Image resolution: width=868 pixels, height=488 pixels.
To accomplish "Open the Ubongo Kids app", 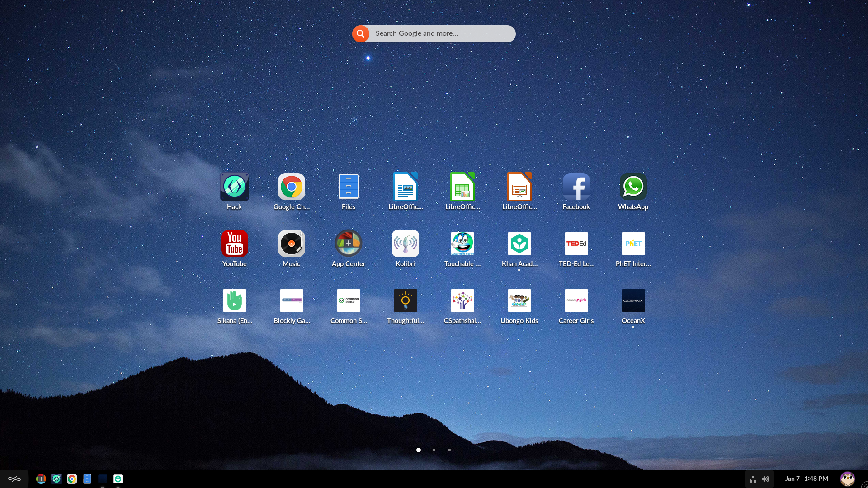I will tap(519, 300).
